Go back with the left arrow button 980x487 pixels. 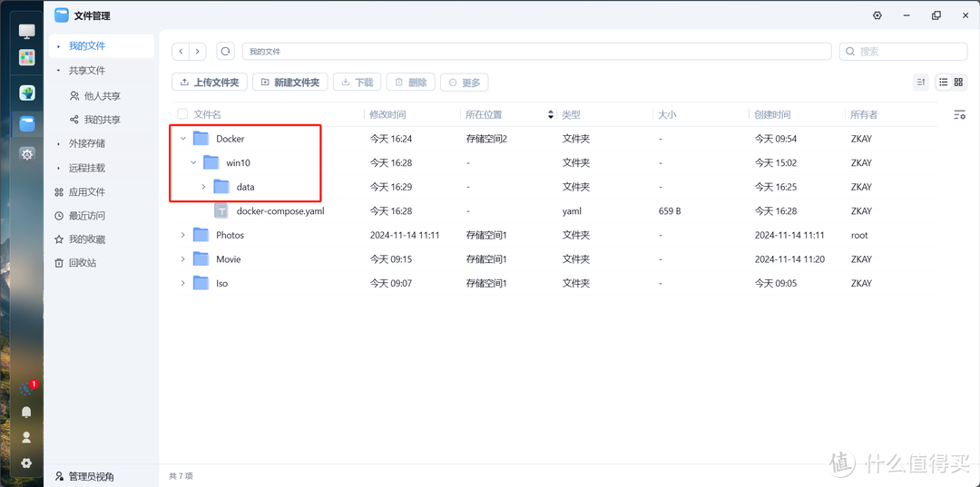click(181, 51)
